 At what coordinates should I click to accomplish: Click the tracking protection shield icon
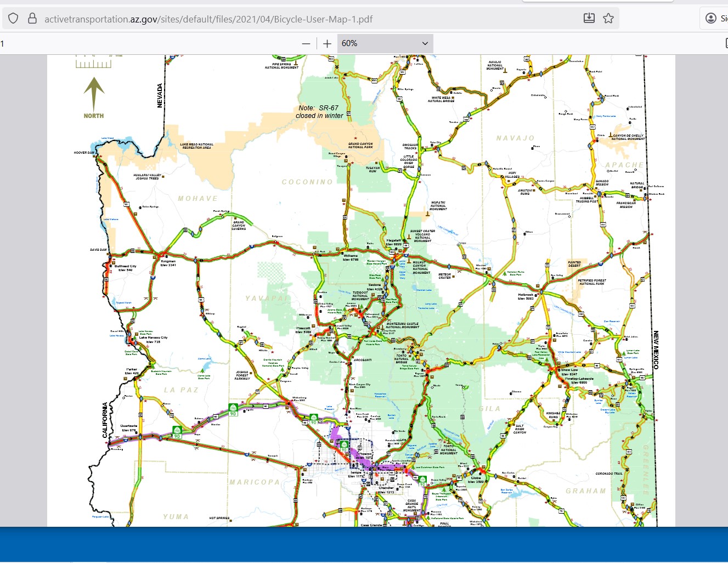14,19
